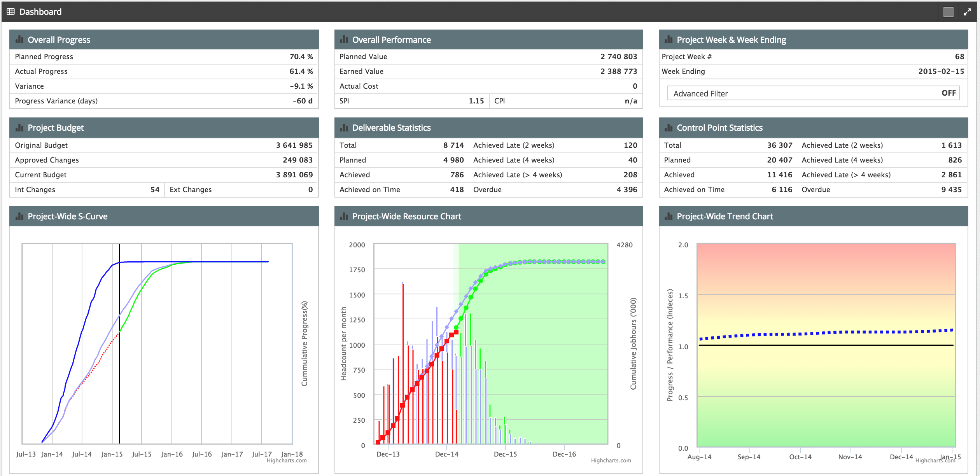Click the Project-Wide Resource Chart header icon
Viewport: 980px width, 476px height.
coord(344,216)
